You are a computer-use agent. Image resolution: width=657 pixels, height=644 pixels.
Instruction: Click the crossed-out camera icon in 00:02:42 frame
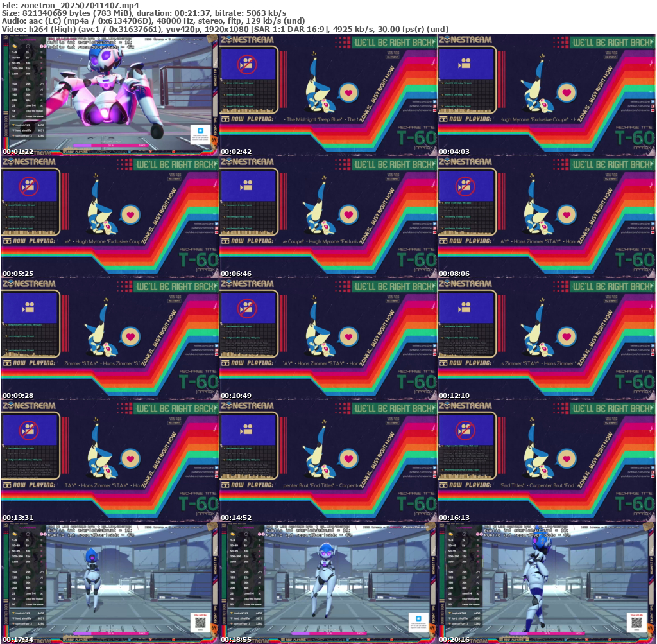247,64
